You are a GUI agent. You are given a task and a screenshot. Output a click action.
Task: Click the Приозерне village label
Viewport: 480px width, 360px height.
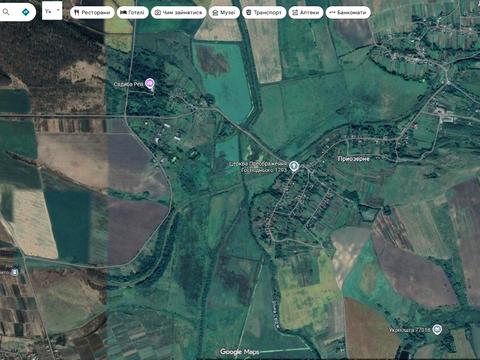(353, 159)
